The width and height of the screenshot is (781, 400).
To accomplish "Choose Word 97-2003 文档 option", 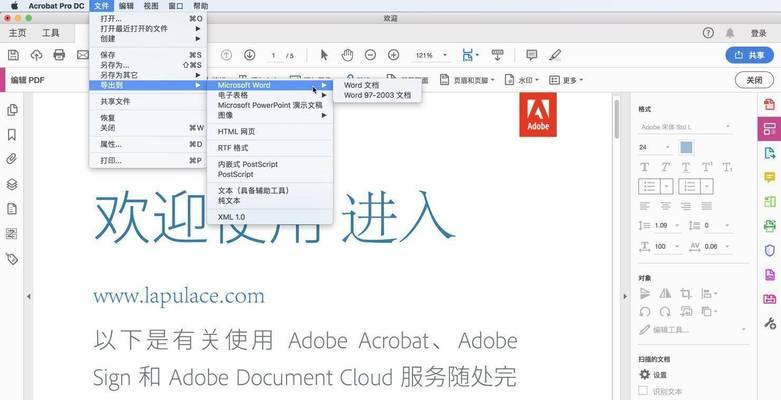I will (x=377, y=95).
